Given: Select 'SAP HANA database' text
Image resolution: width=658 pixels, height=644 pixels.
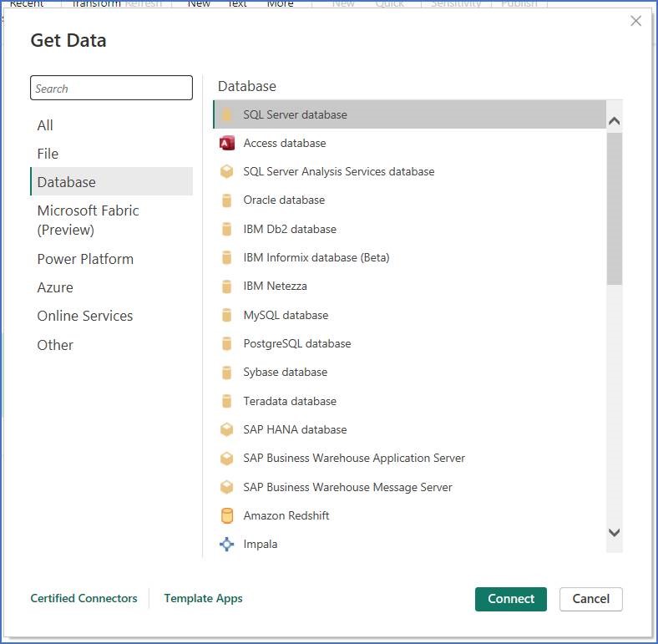Looking at the screenshot, I should click(295, 430).
